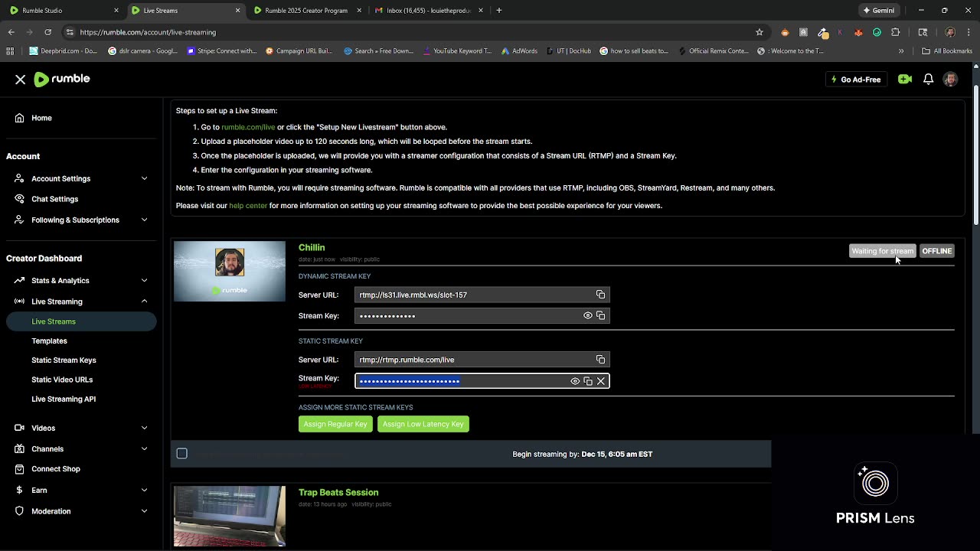Click the Chillin stream thumbnail
The width and height of the screenshot is (980, 551).
coord(230,272)
